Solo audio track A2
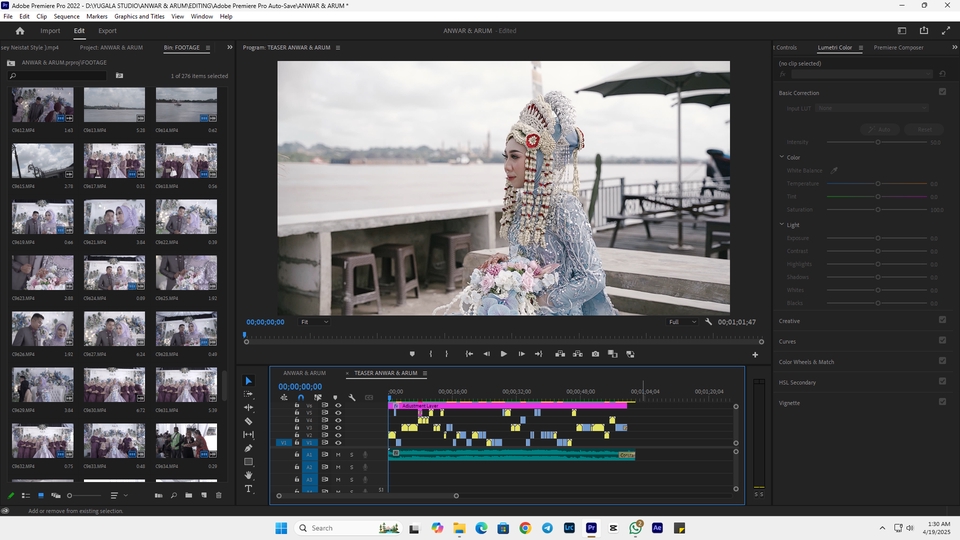The height and width of the screenshot is (540, 960). tap(351, 467)
